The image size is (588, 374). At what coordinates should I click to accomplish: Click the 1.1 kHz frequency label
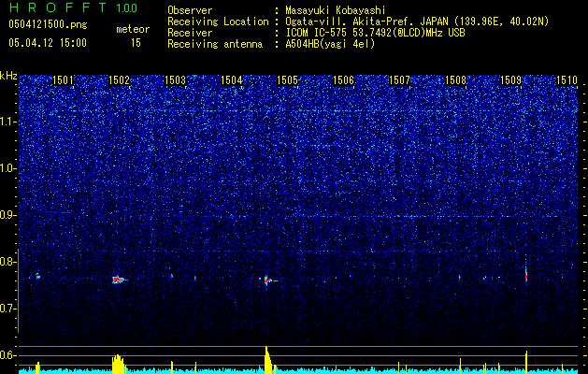(8, 122)
